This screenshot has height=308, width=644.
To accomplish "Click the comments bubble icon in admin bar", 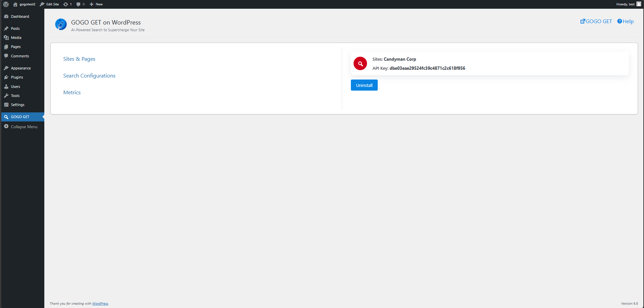I will [78, 4].
